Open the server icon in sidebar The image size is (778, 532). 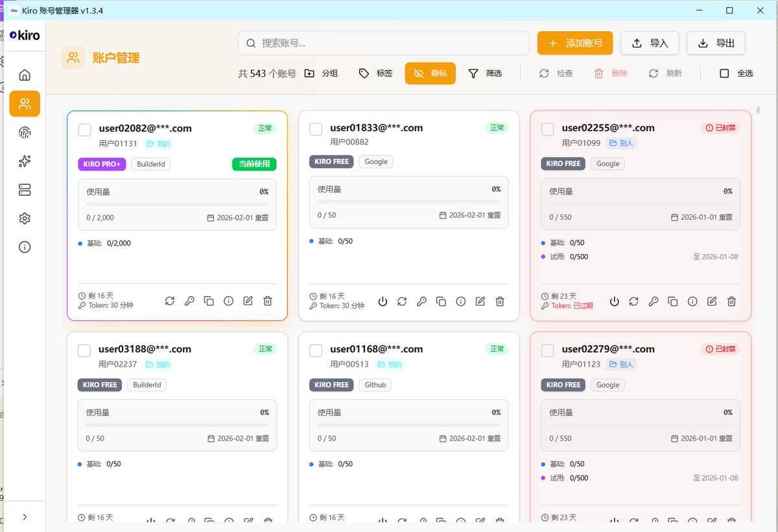coord(25,190)
